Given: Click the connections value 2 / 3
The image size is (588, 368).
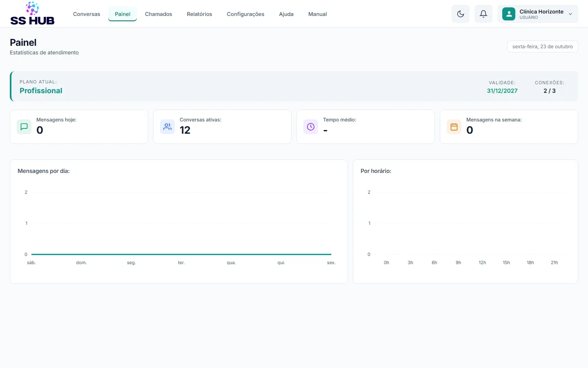Looking at the screenshot, I should pos(549,91).
